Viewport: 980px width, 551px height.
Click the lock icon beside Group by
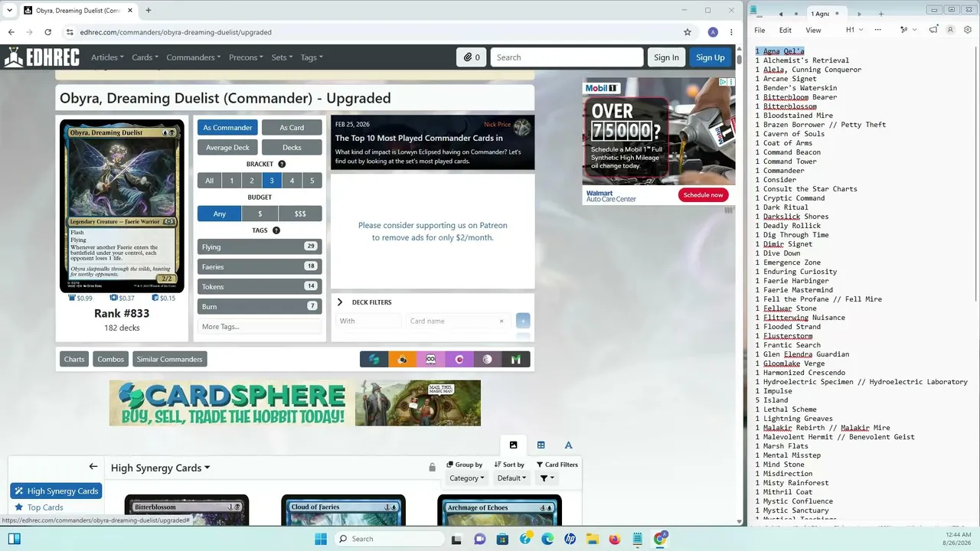(433, 467)
